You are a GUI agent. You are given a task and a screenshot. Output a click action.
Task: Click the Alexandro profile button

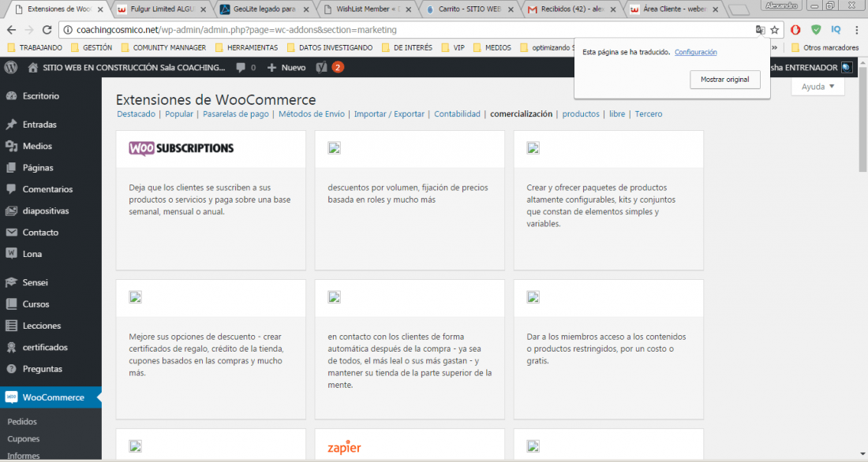782,6
